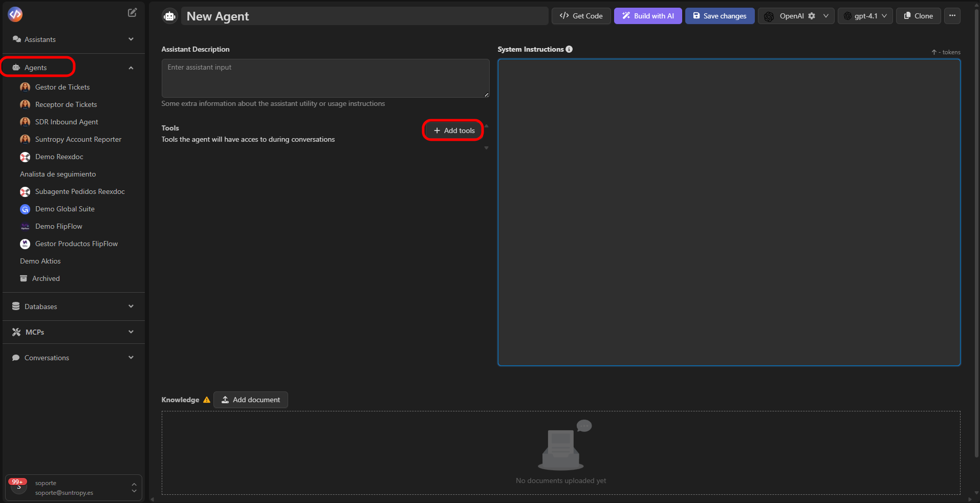This screenshot has width=980, height=503.
Task: Click the Subagente Pedidos Reexdoc avatar icon
Action: coord(25,191)
